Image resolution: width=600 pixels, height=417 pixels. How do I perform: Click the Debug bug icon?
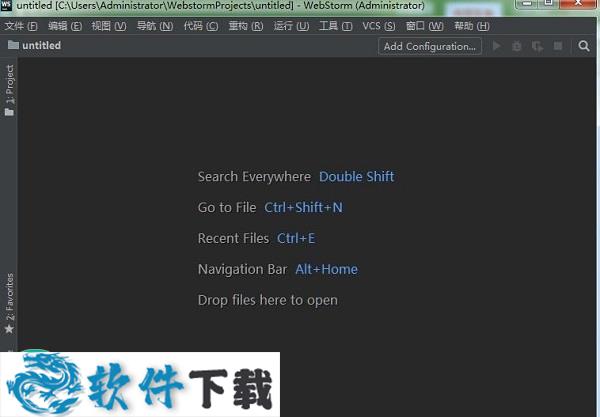pos(517,47)
